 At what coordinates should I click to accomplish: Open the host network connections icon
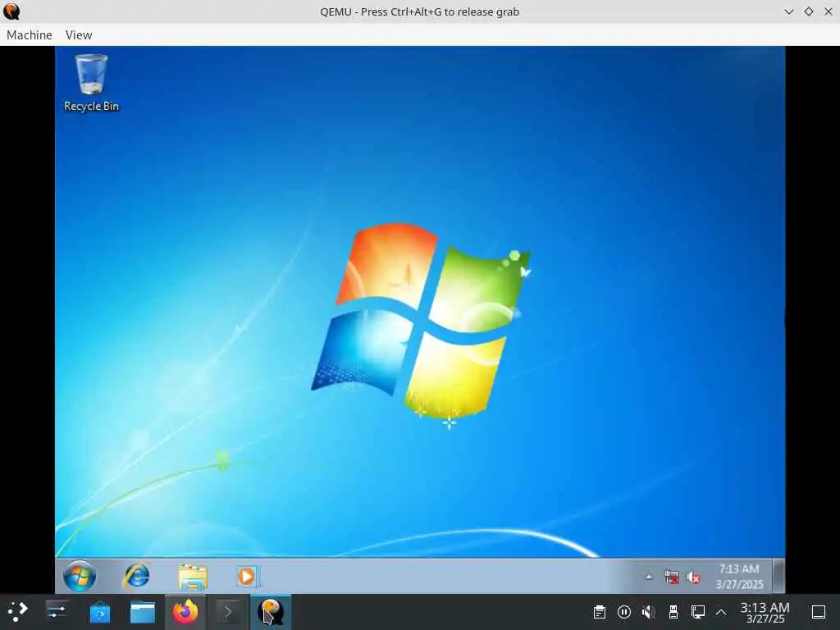pos(698,612)
